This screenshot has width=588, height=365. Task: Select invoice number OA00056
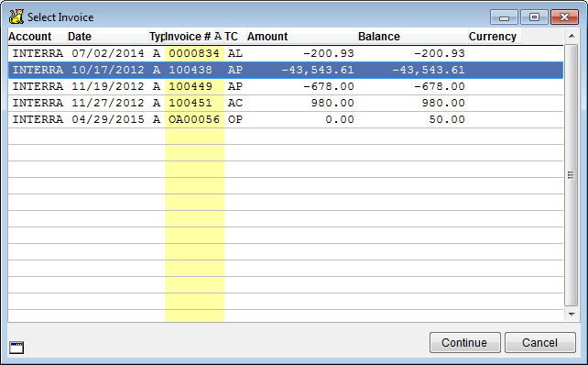pyautogui.click(x=194, y=119)
